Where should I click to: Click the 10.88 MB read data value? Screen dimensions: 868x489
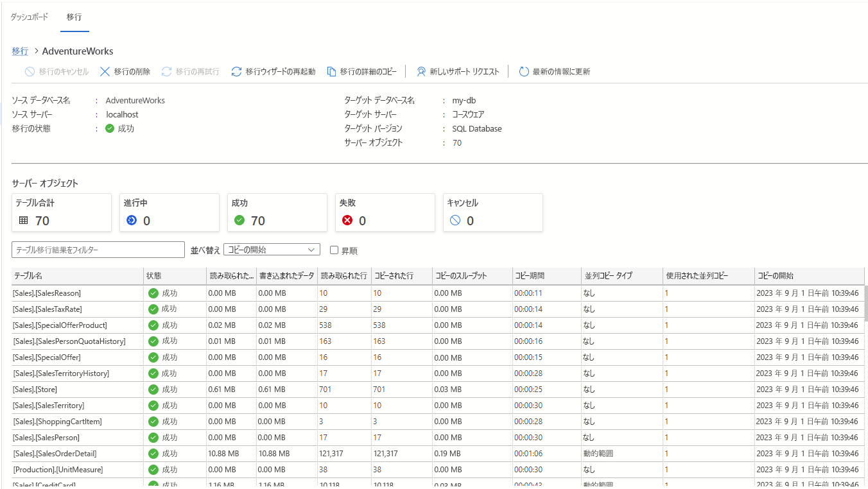tap(223, 454)
